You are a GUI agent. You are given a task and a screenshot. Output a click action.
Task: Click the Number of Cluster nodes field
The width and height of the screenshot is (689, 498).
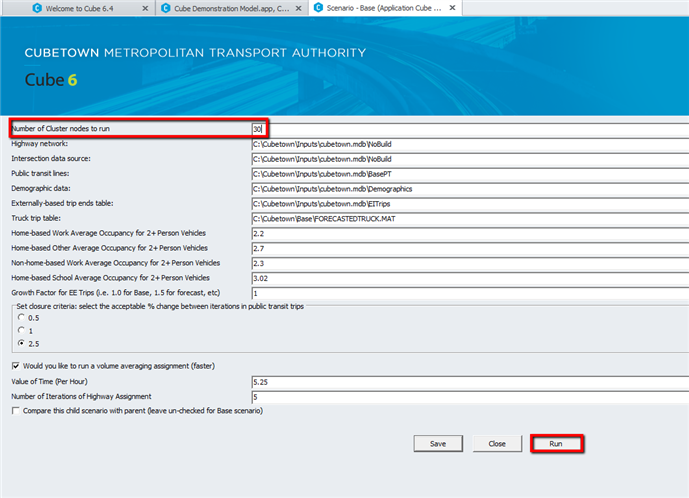pyautogui.click(x=470, y=129)
